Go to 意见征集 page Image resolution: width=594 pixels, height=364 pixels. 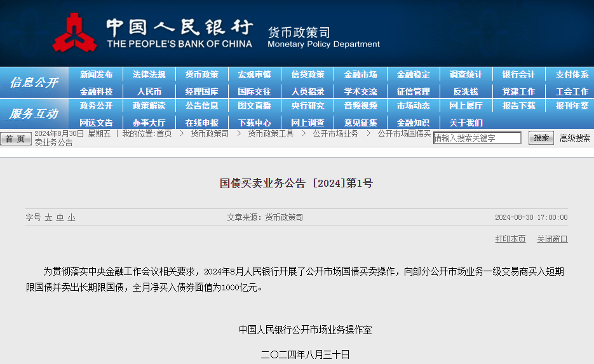click(x=360, y=123)
